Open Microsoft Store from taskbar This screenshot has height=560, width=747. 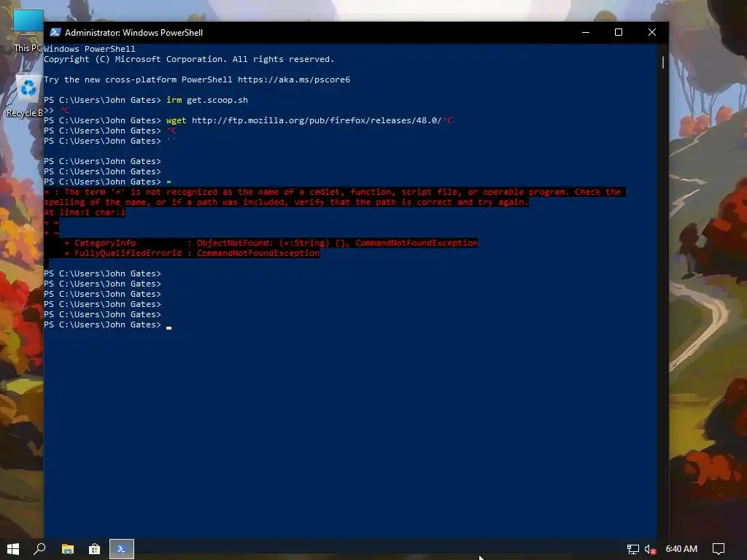click(95, 549)
